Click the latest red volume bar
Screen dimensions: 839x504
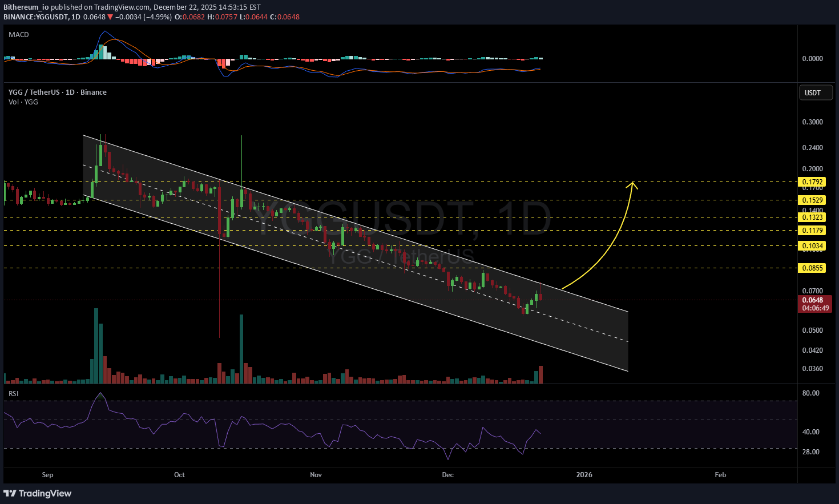click(540, 374)
